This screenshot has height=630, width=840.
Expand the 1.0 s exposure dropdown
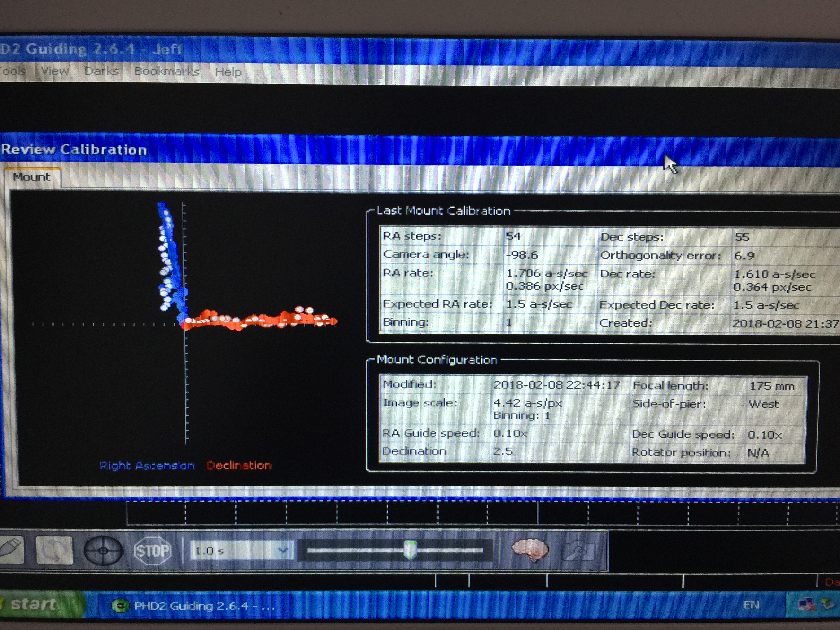click(x=283, y=550)
